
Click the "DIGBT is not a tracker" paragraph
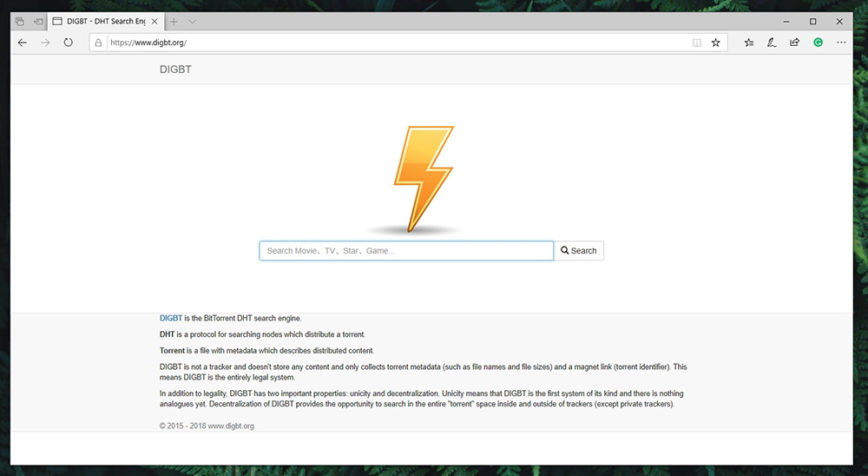423,372
